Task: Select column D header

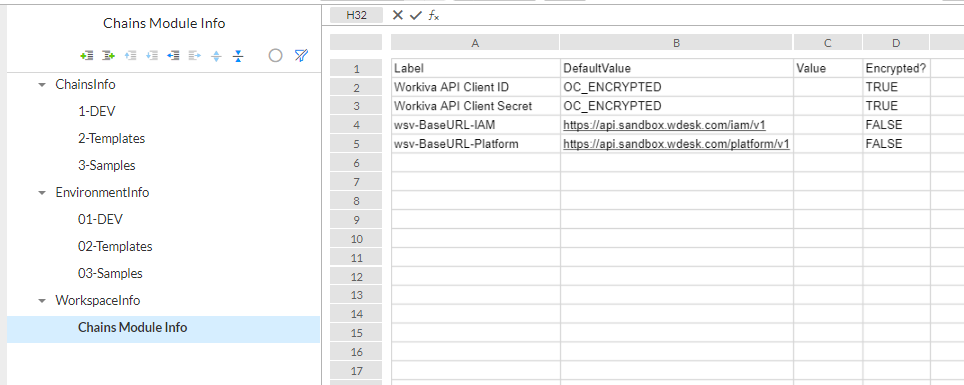Action: (896, 42)
